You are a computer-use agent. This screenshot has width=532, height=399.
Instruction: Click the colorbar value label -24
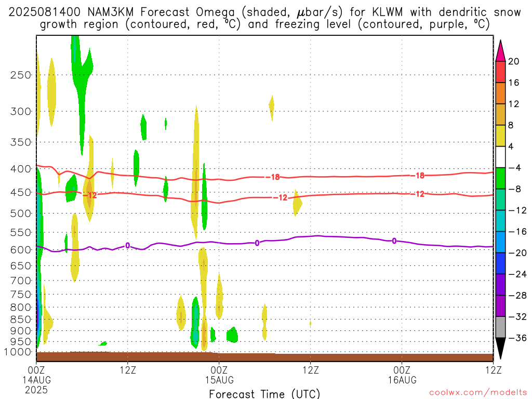coord(517,274)
